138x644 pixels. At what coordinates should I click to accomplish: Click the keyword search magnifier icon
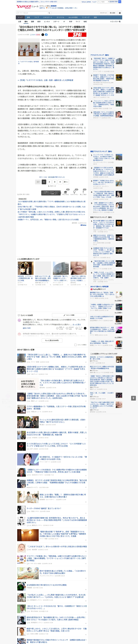tap(49, 13)
